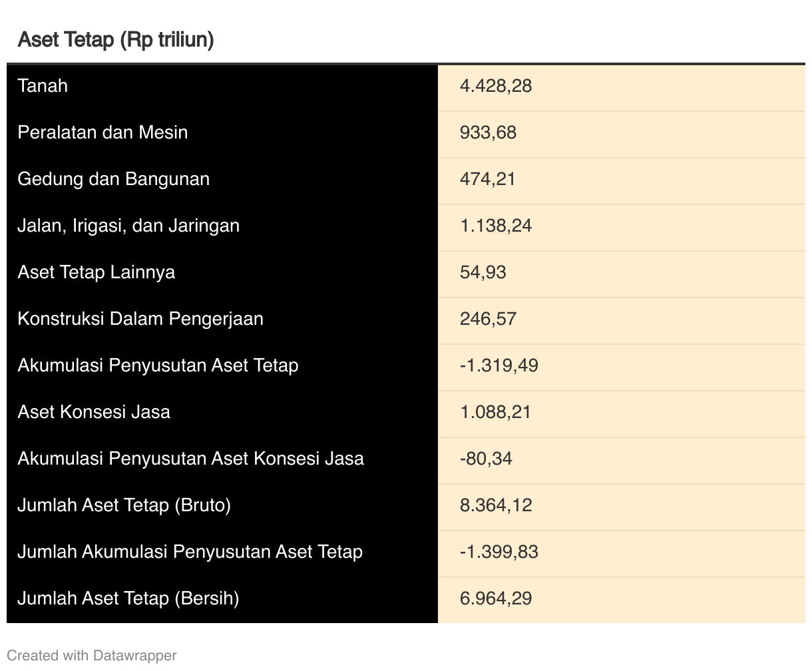Click the value 54,93
This screenshot has height=671, width=812.
(x=483, y=272)
